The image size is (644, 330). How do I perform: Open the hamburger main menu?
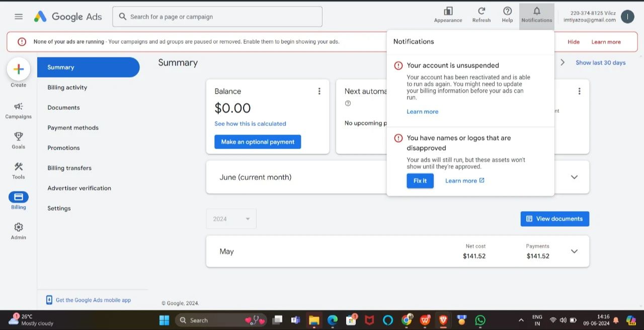point(19,17)
